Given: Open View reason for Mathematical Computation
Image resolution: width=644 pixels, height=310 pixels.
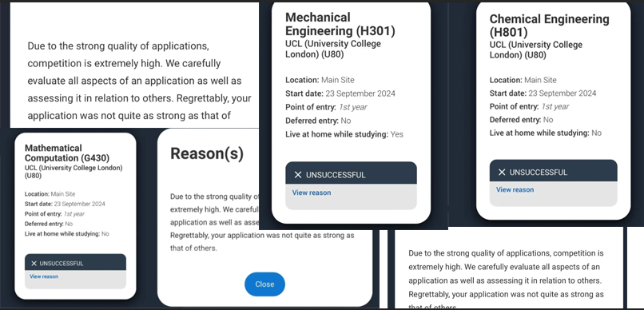Looking at the screenshot, I should click(x=44, y=276).
